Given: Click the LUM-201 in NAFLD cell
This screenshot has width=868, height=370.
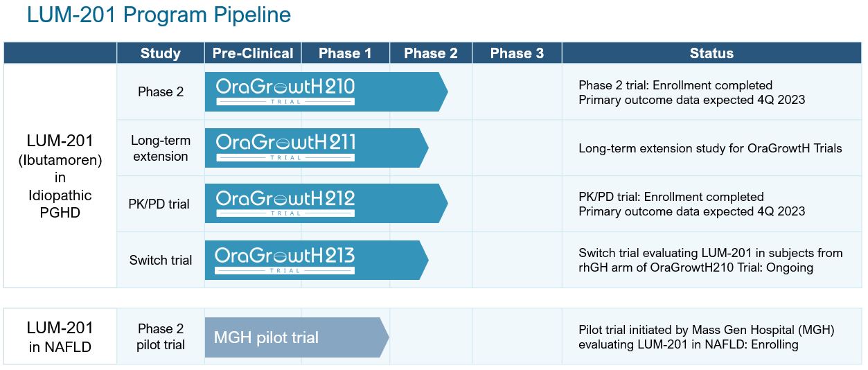Looking at the screenshot, I should tap(60, 337).
